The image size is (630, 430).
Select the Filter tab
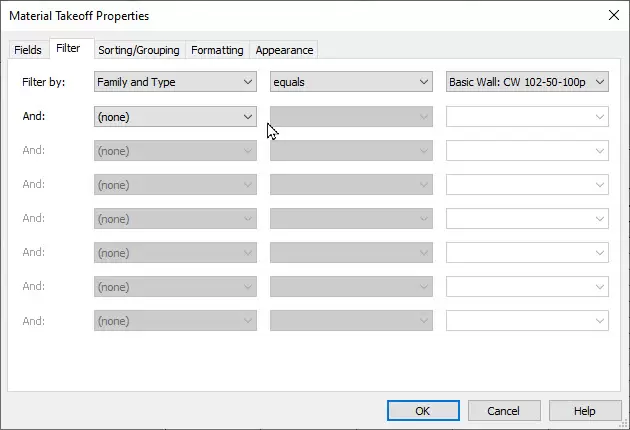tap(68, 48)
